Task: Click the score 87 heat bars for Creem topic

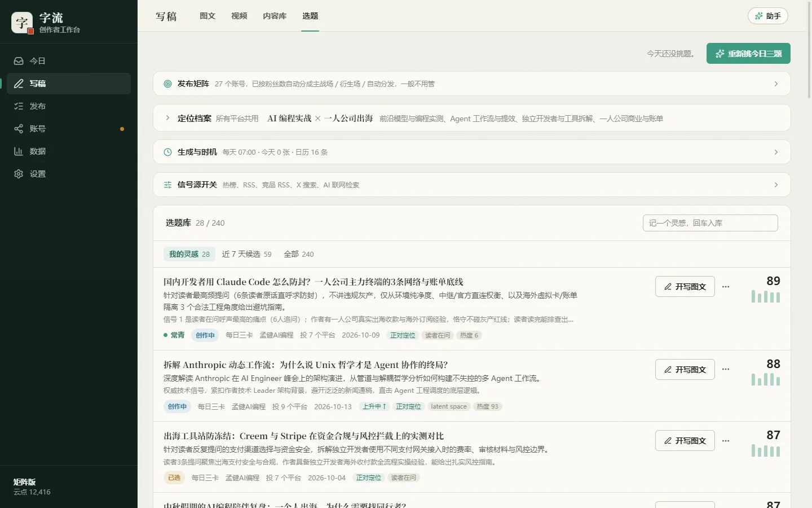Action: (766, 450)
